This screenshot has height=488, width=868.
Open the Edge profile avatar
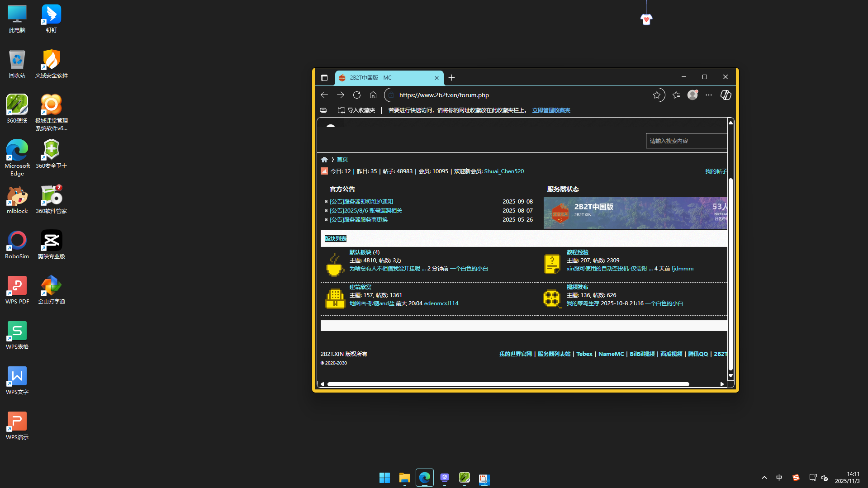(x=692, y=95)
